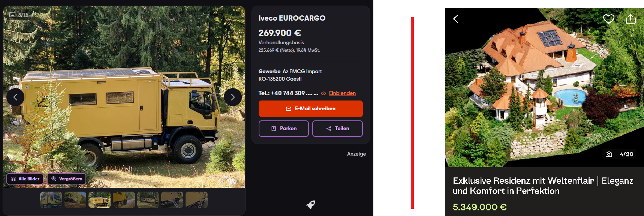Click the 3/15 image counter icon
Viewport: 644px width, 216px height.
coord(12,15)
